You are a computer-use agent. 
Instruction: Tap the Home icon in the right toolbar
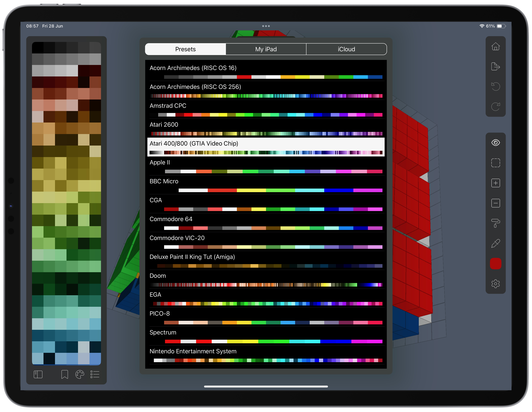pyautogui.click(x=496, y=46)
